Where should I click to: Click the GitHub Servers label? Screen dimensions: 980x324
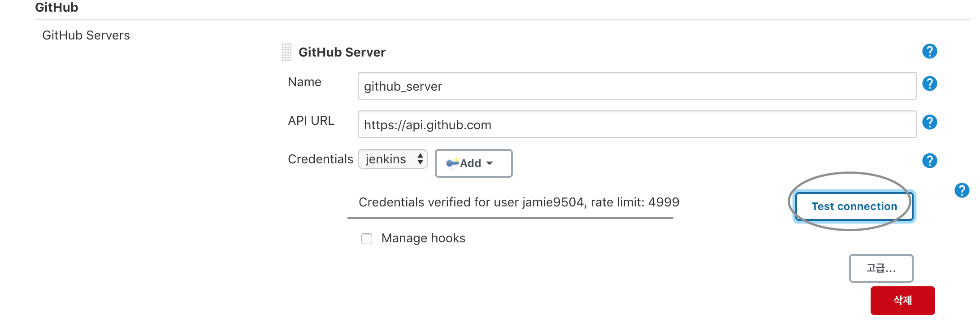(x=86, y=35)
